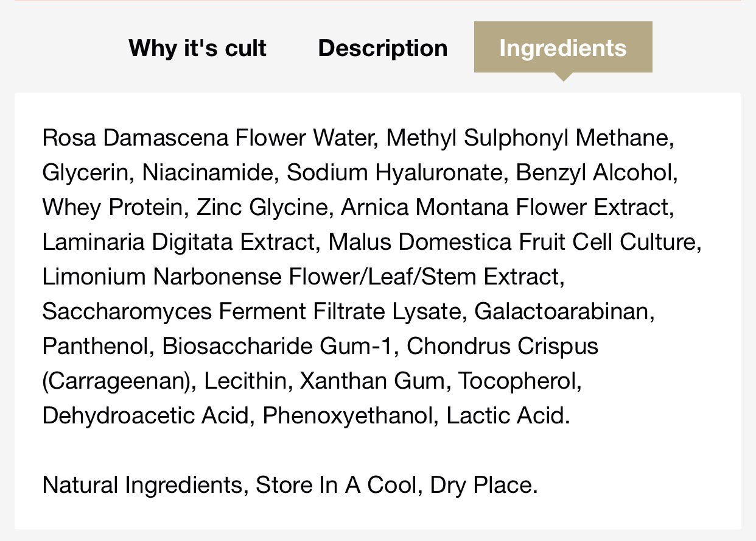Click the Laminaria Digitata Extract text

[177, 242]
